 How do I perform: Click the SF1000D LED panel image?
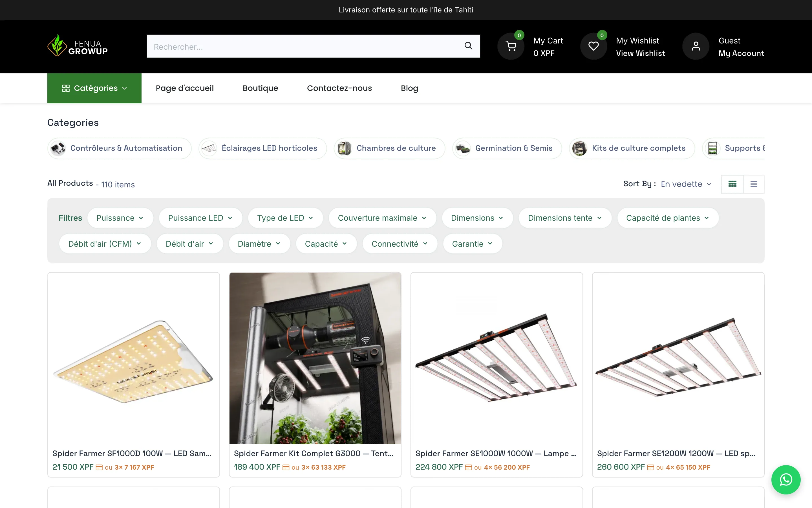point(134,358)
